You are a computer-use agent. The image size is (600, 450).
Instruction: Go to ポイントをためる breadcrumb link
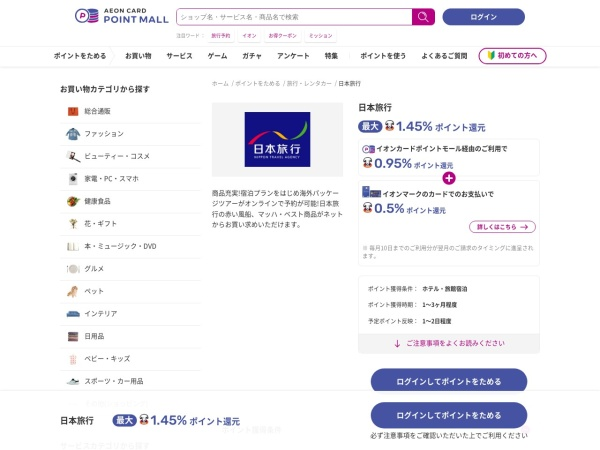click(x=258, y=83)
